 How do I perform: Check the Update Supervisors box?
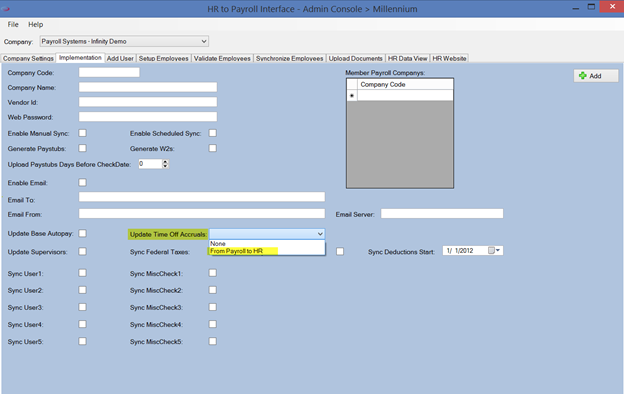tap(82, 252)
